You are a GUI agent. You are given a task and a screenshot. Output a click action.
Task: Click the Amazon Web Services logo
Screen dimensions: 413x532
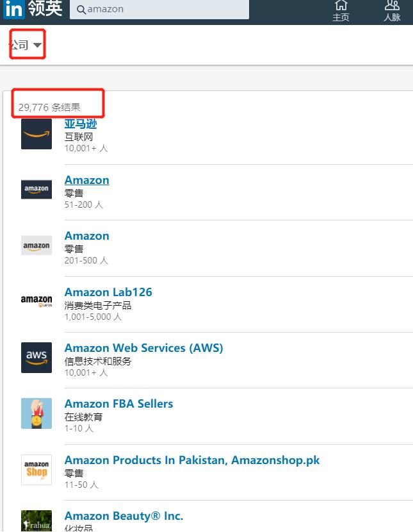[36, 357]
